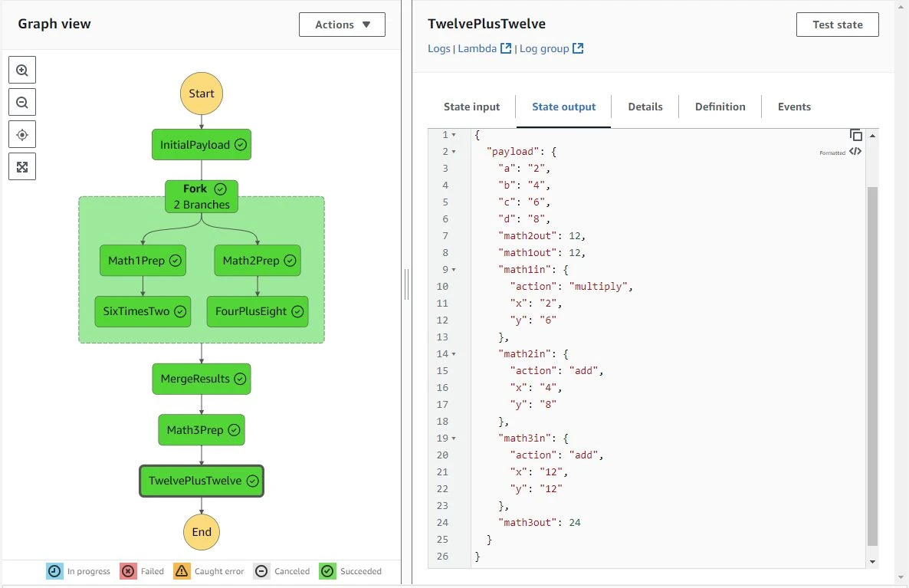Click the external link icon beside Lambda
Screen dimensions: 909x588
(x=506, y=48)
